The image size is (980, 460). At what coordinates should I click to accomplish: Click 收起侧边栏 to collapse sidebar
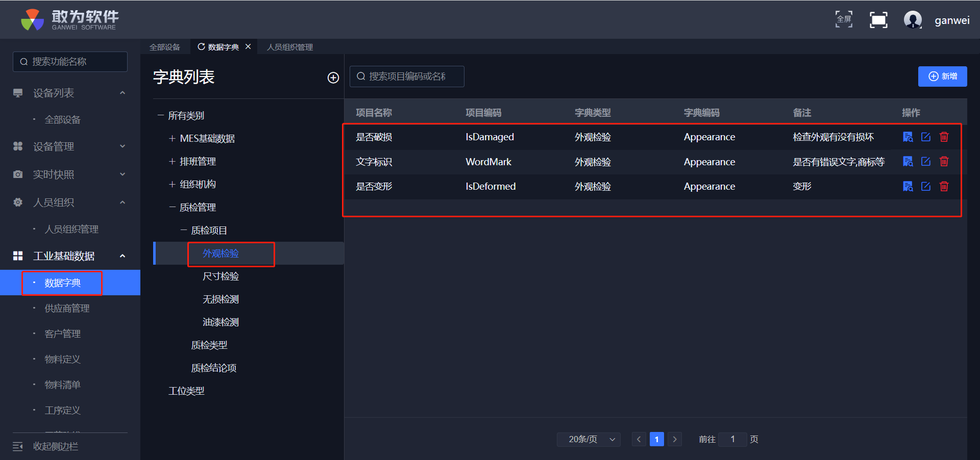(x=56, y=447)
